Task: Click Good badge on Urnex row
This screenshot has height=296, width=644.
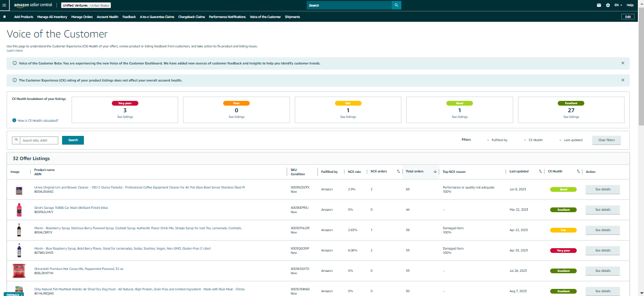Action: tap(563, 189)
